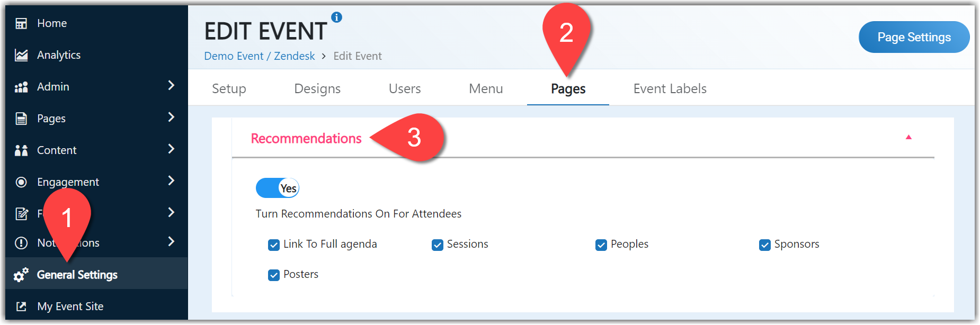Turn off the Recommendations Yes toggle

click(278, 188)
